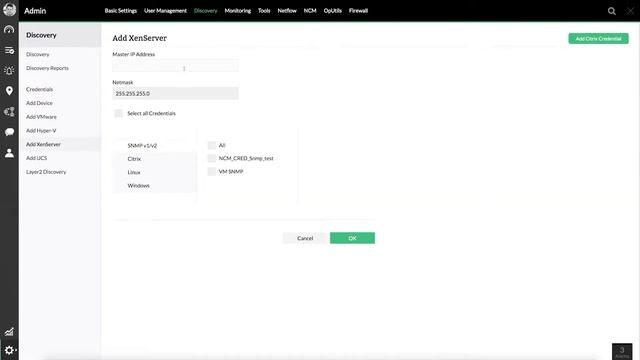Check the All credentials checkbox
Screen dimensions: 640x360
click(211, 145)
